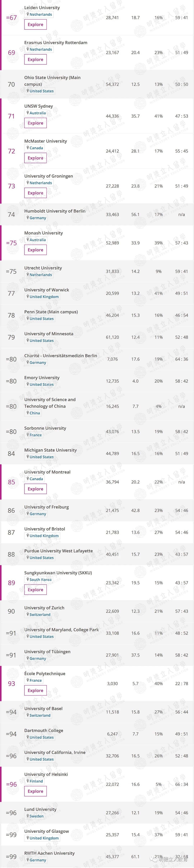Screen dimensions: 194x868
Task: Click Explore button under McMaster University
Action: click(x=35, y=158)
